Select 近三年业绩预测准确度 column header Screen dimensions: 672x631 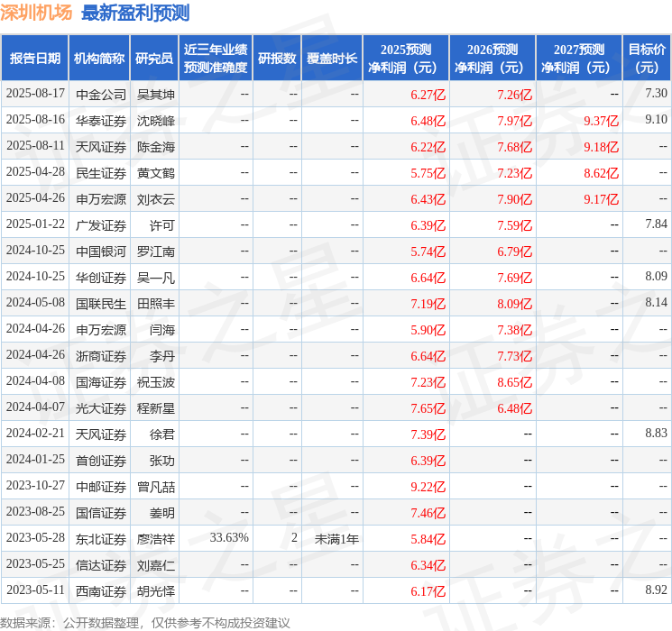[215, 59]
